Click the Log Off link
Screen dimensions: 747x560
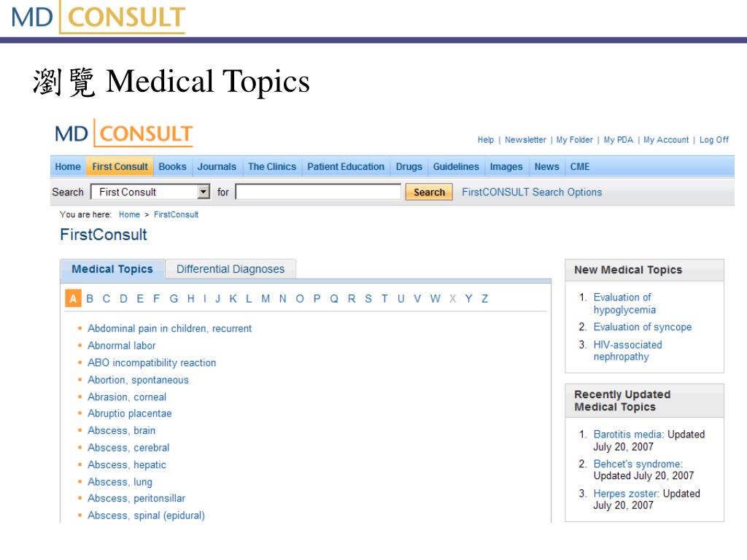714,140
